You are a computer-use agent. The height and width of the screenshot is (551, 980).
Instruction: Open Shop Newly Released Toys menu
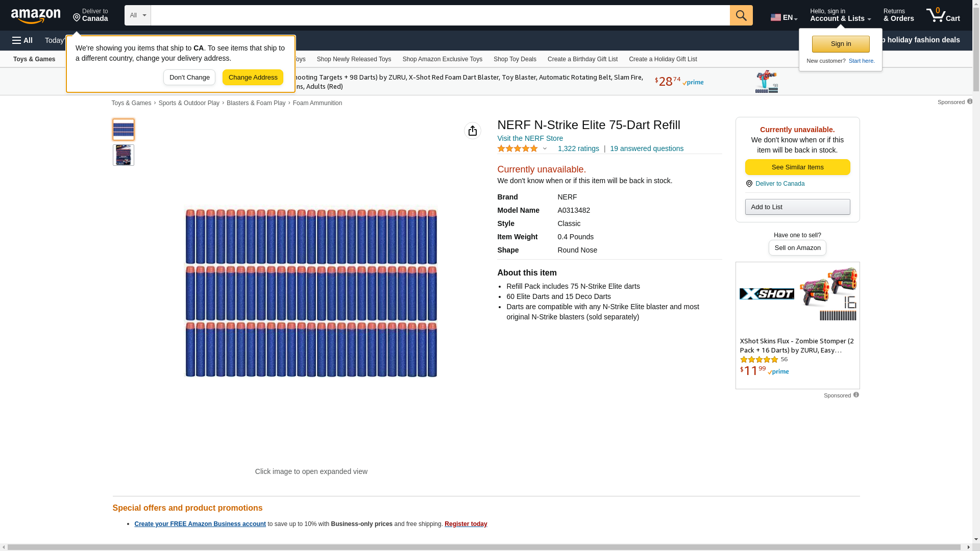click(354, 59)
